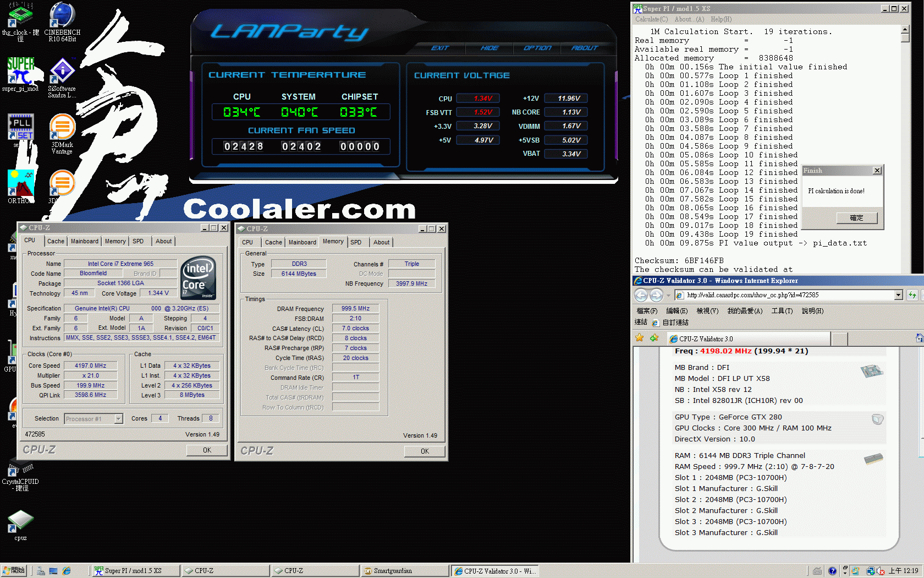Click Show Desktop in quick launch

[53, 571]
